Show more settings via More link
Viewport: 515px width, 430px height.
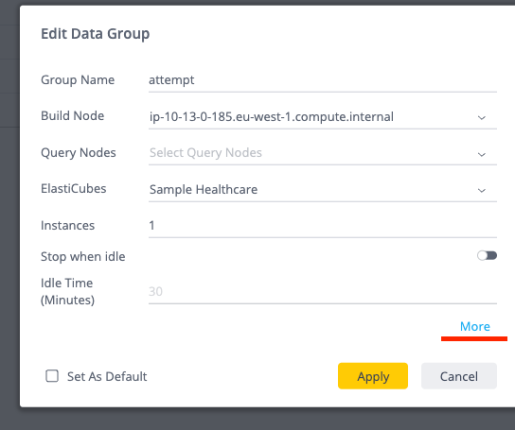click(475, 326)
